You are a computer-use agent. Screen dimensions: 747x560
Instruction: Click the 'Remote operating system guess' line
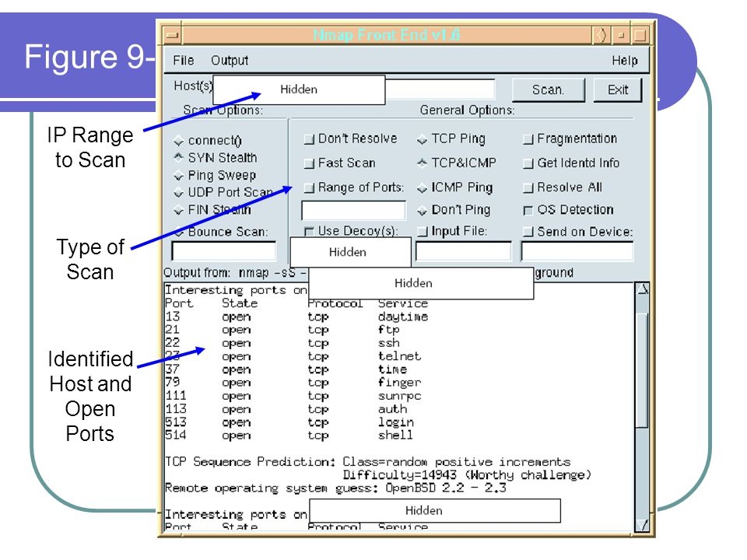pos(335,488)
